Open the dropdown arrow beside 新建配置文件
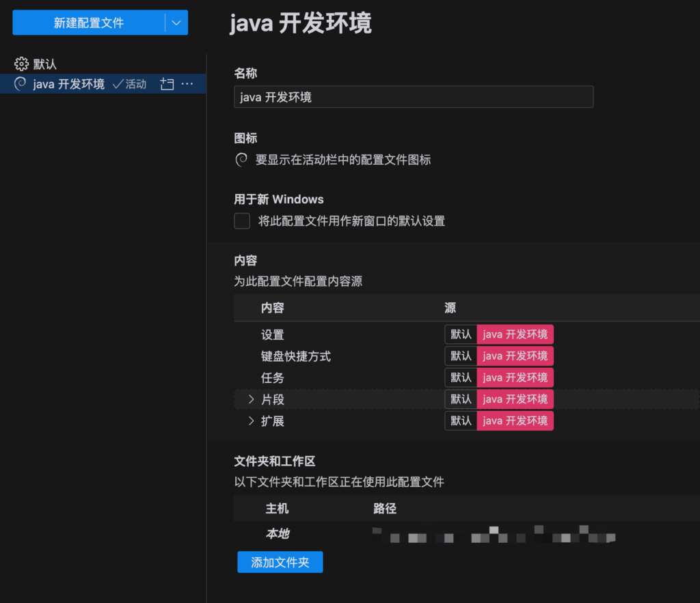The height and width of the screenshot is (603, 700). (x=176, y=23)
